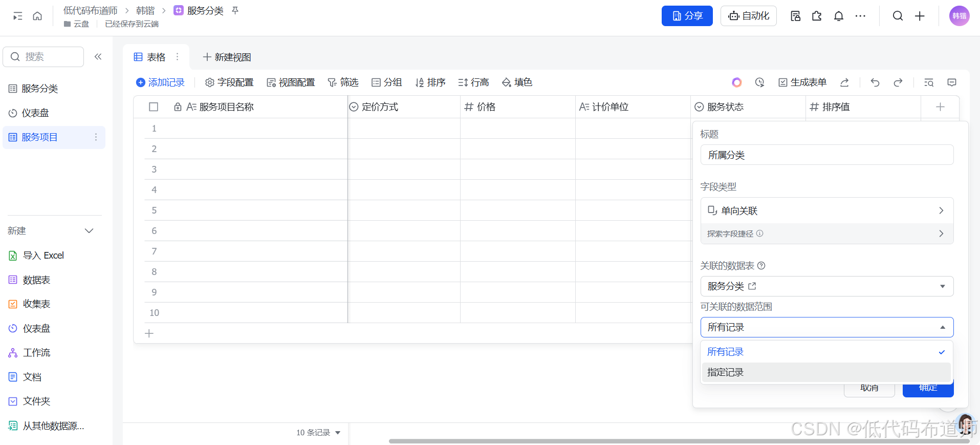Open help for 关联的数据表

(x=761, y=266)
